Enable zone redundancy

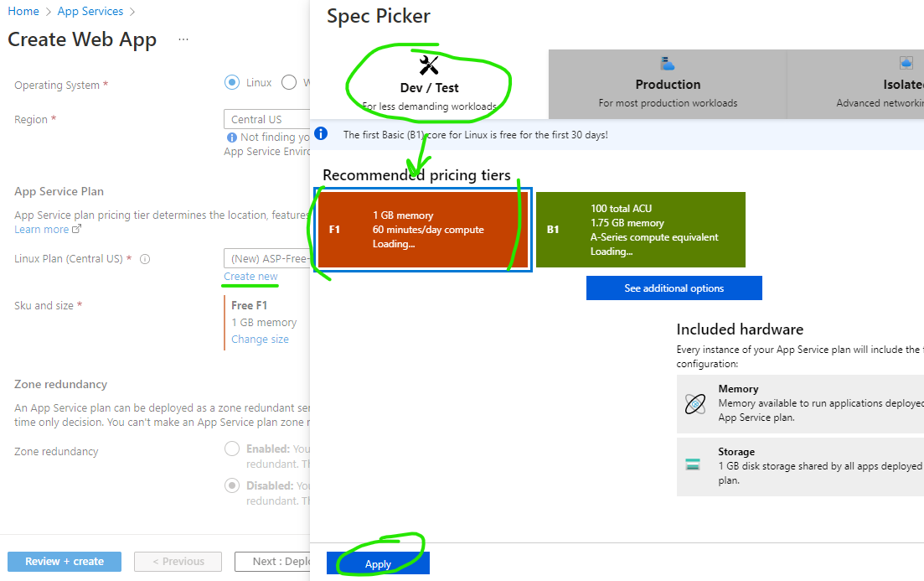(x=231, y=449)
